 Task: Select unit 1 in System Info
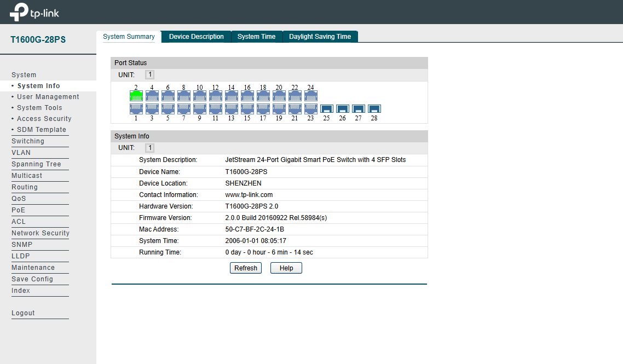pos(149,148)
